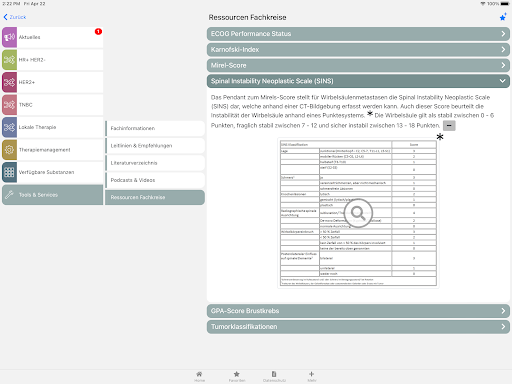Click the Ressourcen Fachkreise page title
The height and width of the screenshot is (384, 512).
[x=247, y=17]
